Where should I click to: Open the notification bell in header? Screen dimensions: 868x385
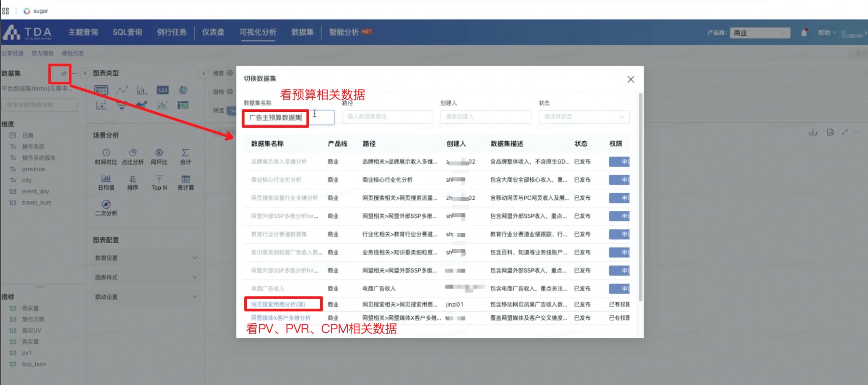(804, 33)
